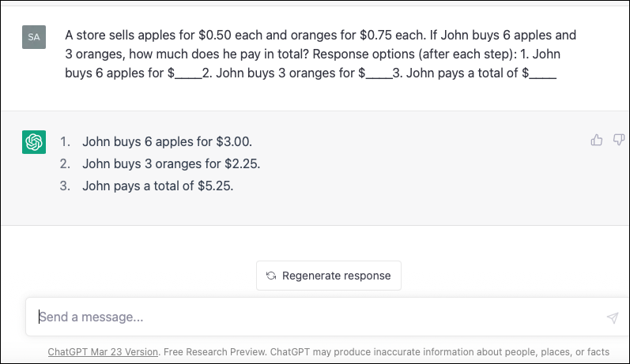Select the line John buys 6 apples for $3.00

(167, 141)
